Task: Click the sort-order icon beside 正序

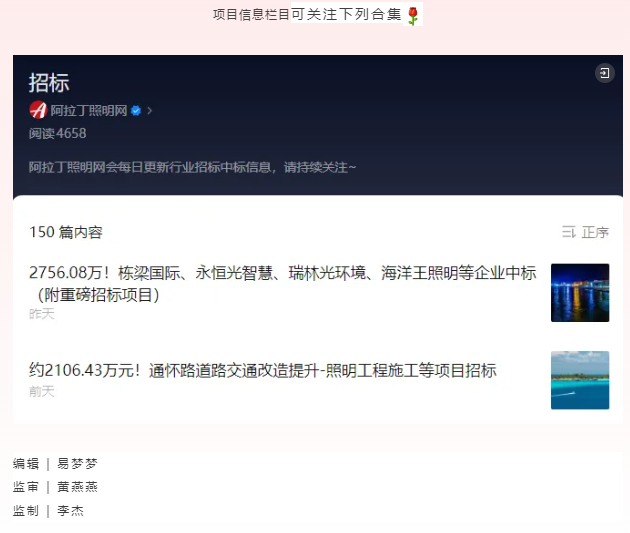Action: [x=568, y=232]
